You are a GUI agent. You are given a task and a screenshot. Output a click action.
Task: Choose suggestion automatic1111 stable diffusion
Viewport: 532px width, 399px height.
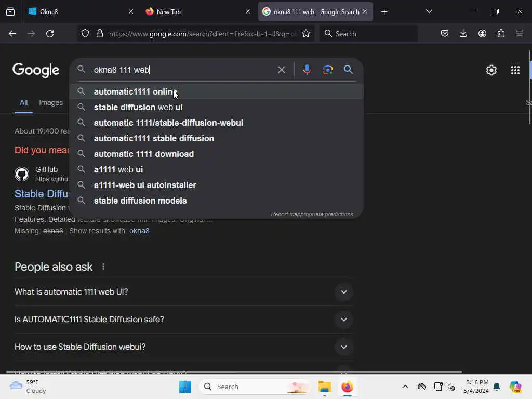(x=217, y=138)
